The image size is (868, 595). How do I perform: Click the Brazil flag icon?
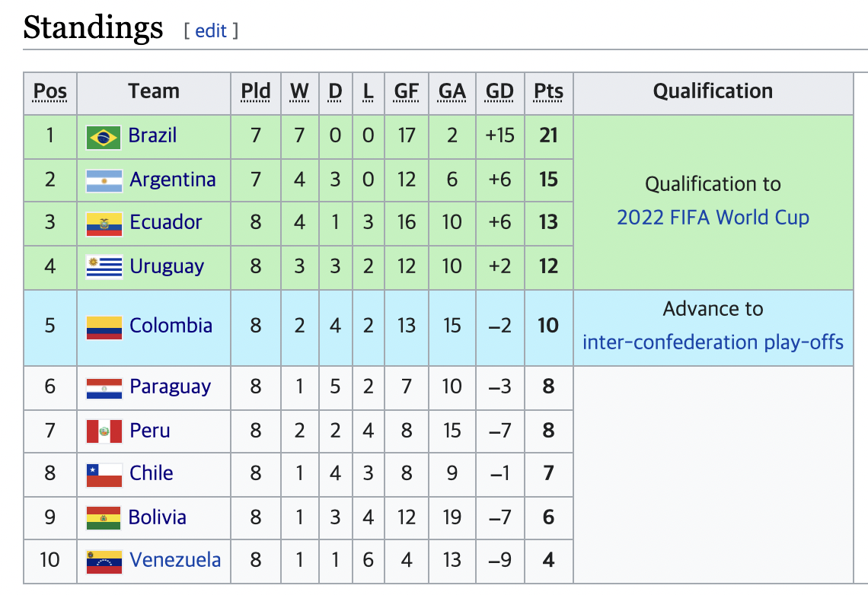(x=104, y=138)
